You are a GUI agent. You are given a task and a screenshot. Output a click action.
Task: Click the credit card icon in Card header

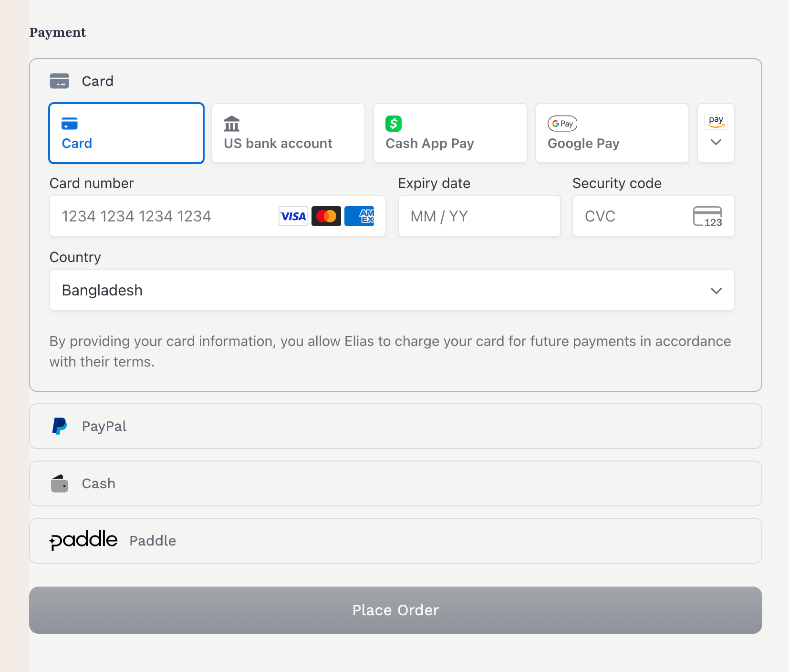pyautogui.click(x=60, y=81)
